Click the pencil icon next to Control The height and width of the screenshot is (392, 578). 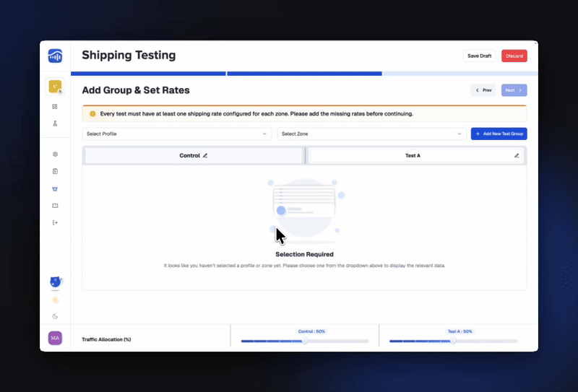click(205, 155)
